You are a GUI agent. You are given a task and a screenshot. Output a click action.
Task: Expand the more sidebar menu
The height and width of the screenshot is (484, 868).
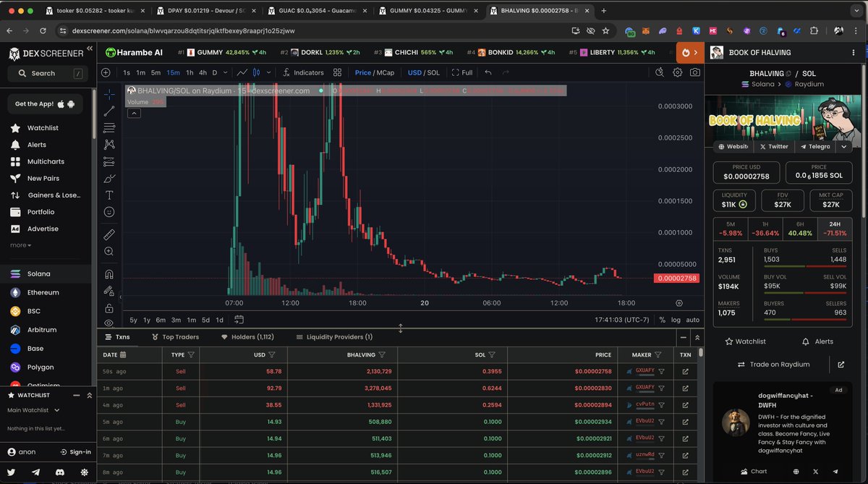tap(20, 245)
